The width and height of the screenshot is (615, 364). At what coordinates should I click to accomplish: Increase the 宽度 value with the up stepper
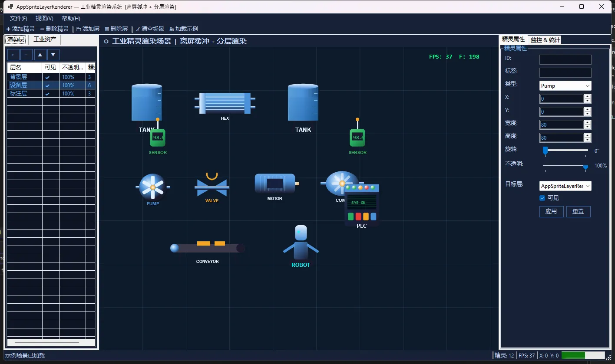pyautogui.click(x=588, y=123)
